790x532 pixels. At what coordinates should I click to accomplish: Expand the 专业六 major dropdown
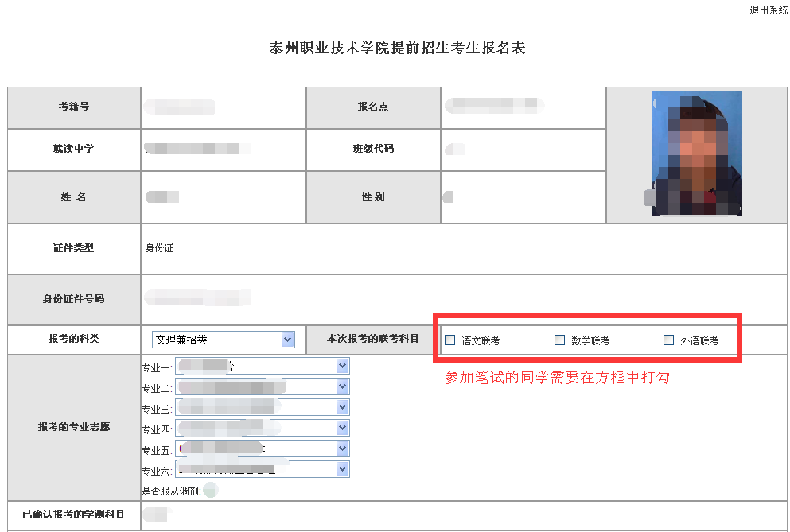pos(262,469)
